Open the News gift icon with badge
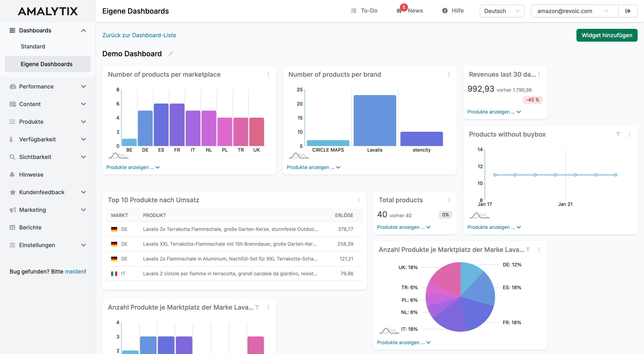The height and width of the screenshot is (354, 644). click(x=399, y=11)
